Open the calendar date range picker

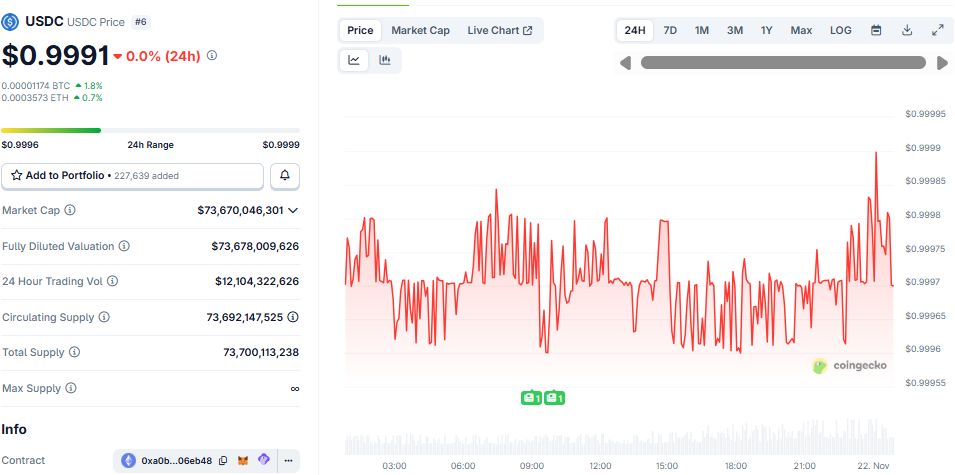click(876, 30)
